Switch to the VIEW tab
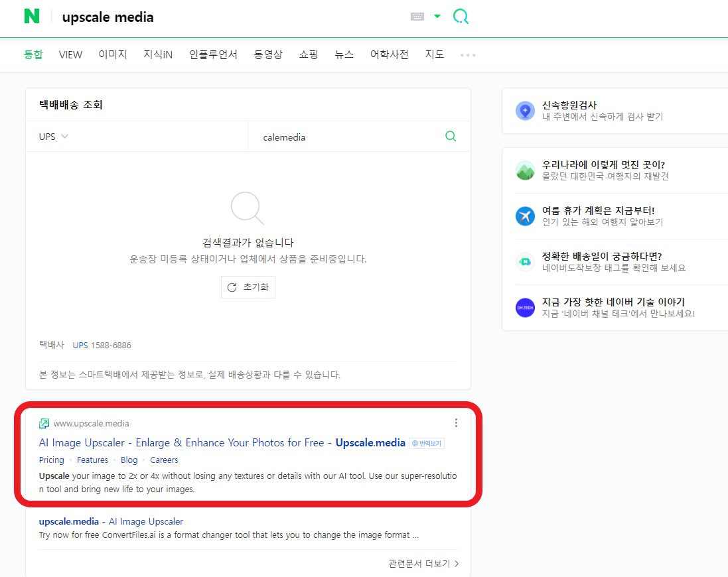The image size is (728, 577). pyautogui.click(x=70, y=55)
